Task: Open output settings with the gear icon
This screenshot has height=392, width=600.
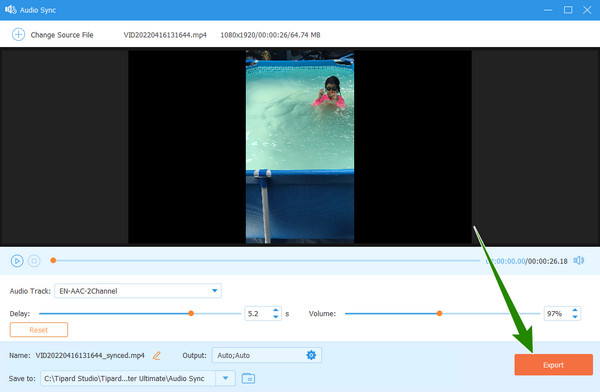Action: (x=311, y=355)
